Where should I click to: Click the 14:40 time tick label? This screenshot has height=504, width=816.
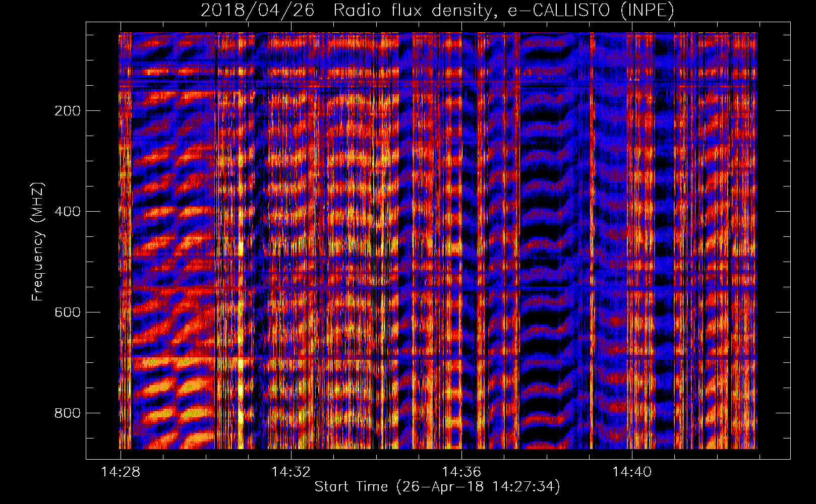(x=632, y=472)
